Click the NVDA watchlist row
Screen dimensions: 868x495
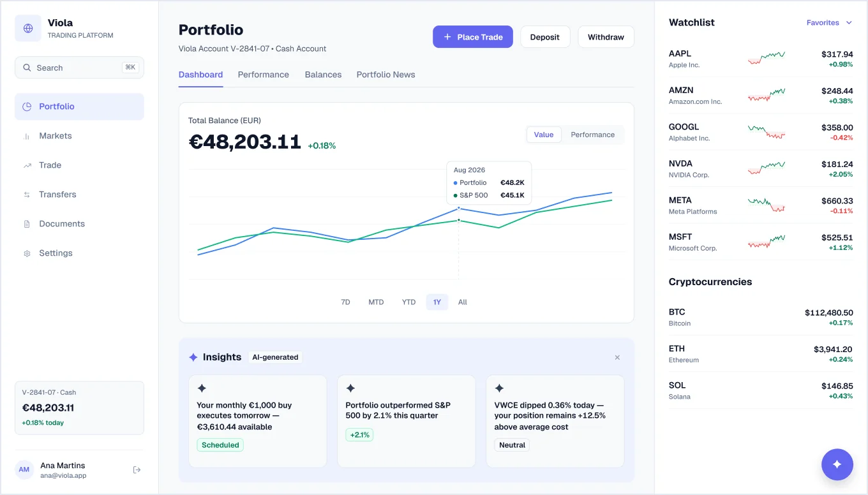761,168
